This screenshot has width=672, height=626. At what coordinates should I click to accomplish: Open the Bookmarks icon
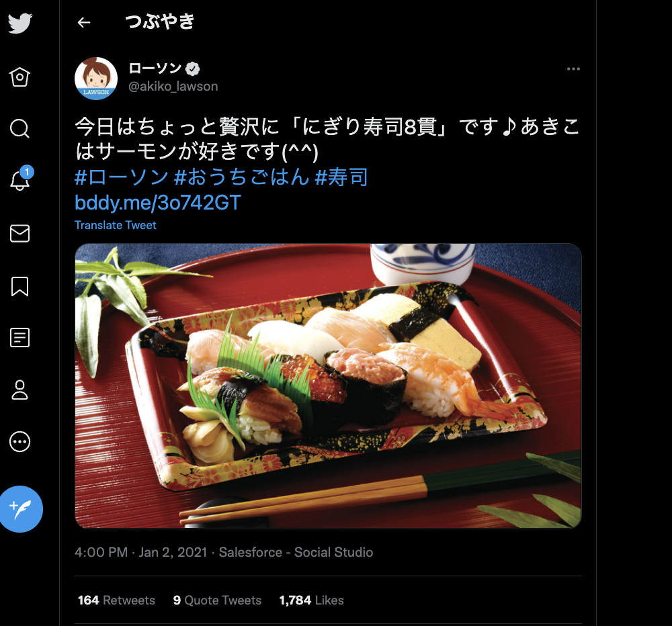pyautogui.click(x=19, y=286)
